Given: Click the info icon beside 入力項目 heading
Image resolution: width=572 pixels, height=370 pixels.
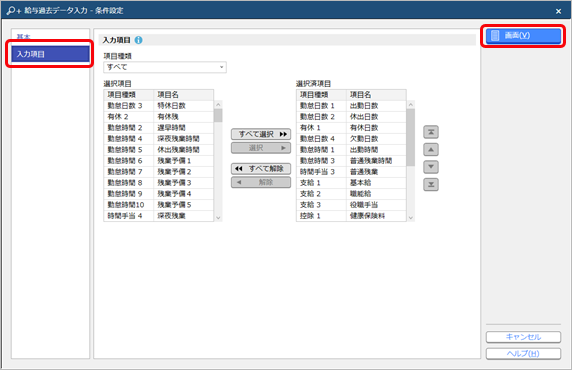Looking at the screenshot, I should (138, 40).
